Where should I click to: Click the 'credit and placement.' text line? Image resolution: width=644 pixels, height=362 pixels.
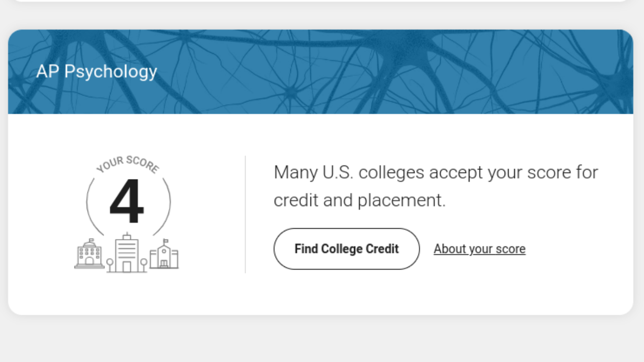(x=360, y=200)
